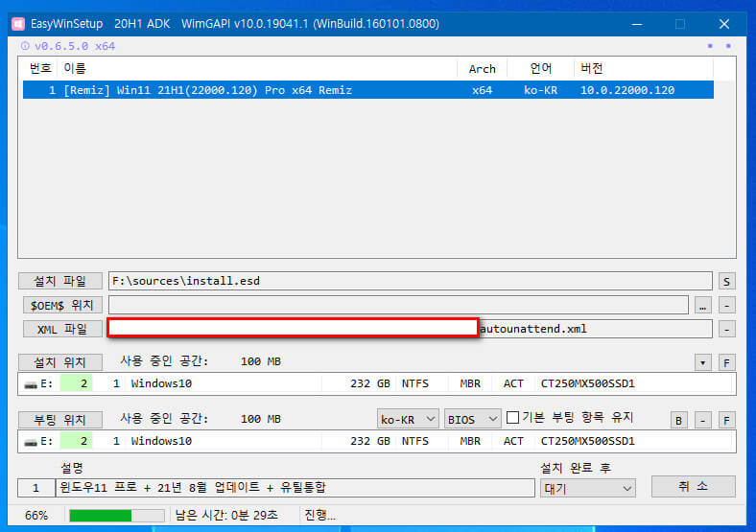Image resolution: width=756 pixels, height=532 pixels.
Task: Click the F button on install location row
Action: pyautogui.click(x=726, y=362)
